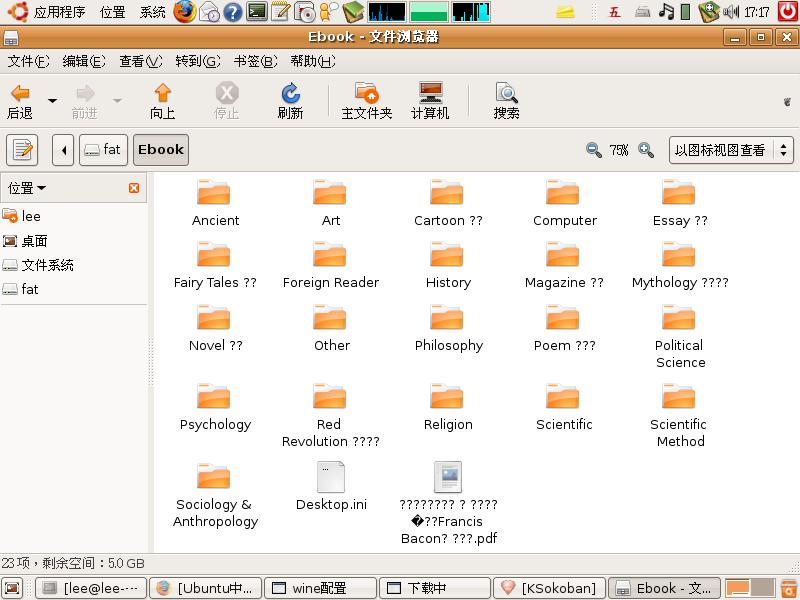Click the path bar left-scroll arrow

pyautogui.click(x=63, y=150)
